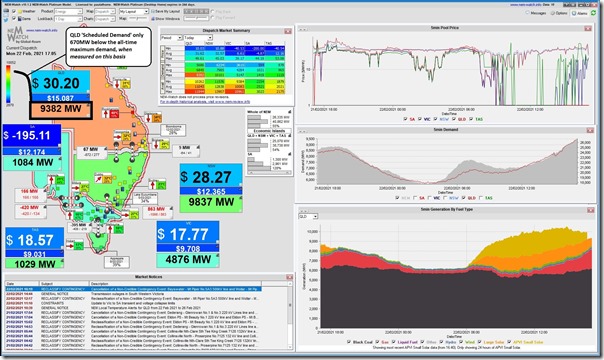This screenshot has width=604, height=360.
Task: Close the Dispatch Market Summary panel
Action: pyautogui.click(x=288, y=31)
